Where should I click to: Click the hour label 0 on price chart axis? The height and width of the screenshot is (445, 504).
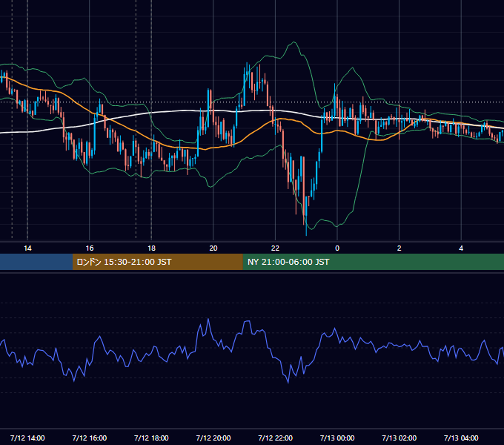(x=337, y=248)
